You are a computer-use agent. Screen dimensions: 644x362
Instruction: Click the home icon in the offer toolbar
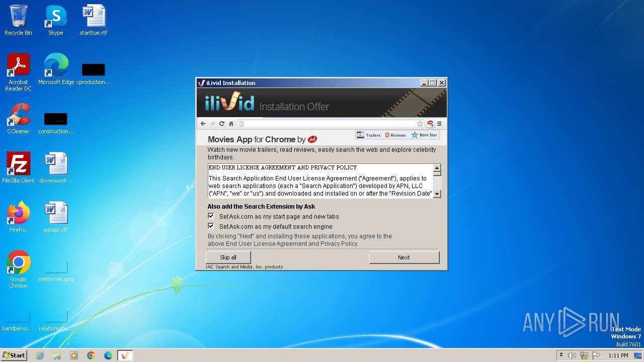(x=231, y=124)
